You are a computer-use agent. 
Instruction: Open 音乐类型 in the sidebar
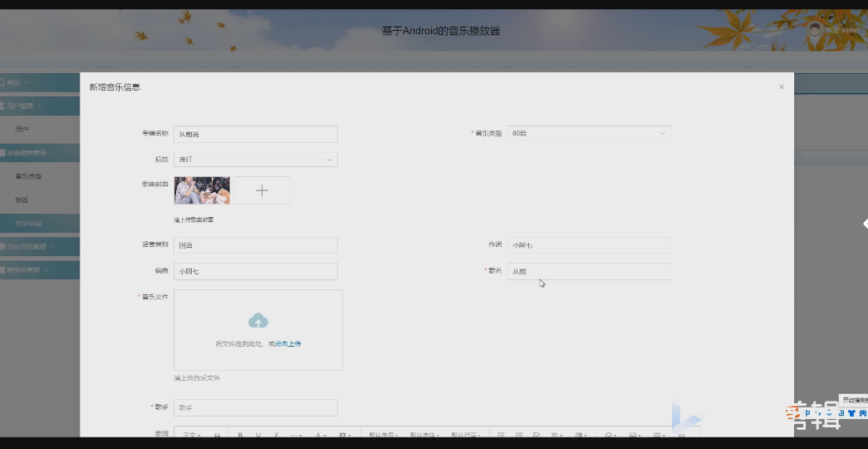pos(29,176)
